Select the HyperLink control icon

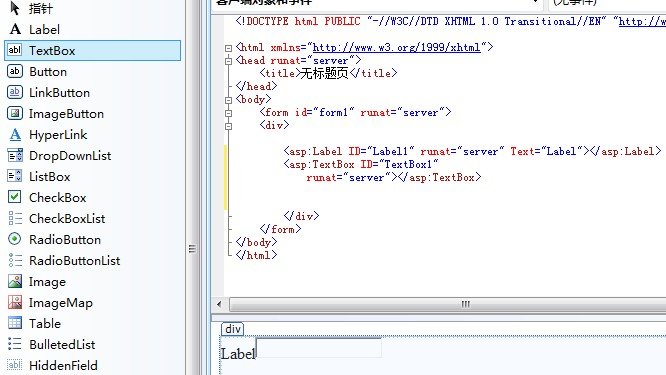(15, 134)
